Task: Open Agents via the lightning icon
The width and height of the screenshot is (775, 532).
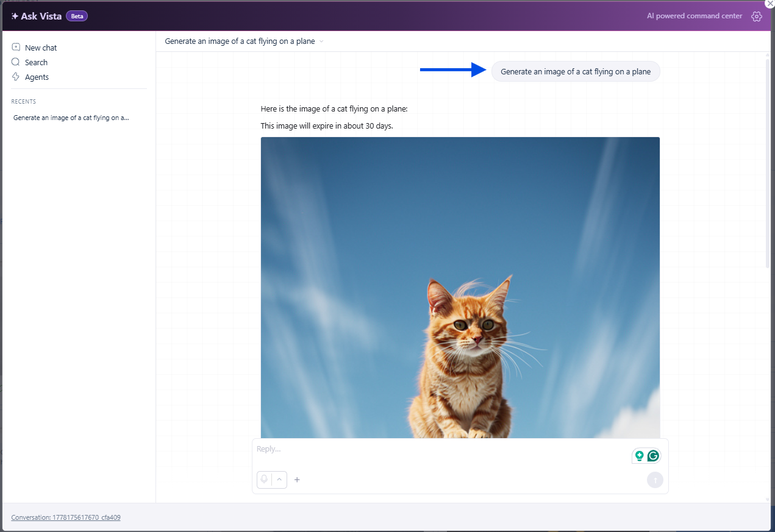Action: coord(16,77)
